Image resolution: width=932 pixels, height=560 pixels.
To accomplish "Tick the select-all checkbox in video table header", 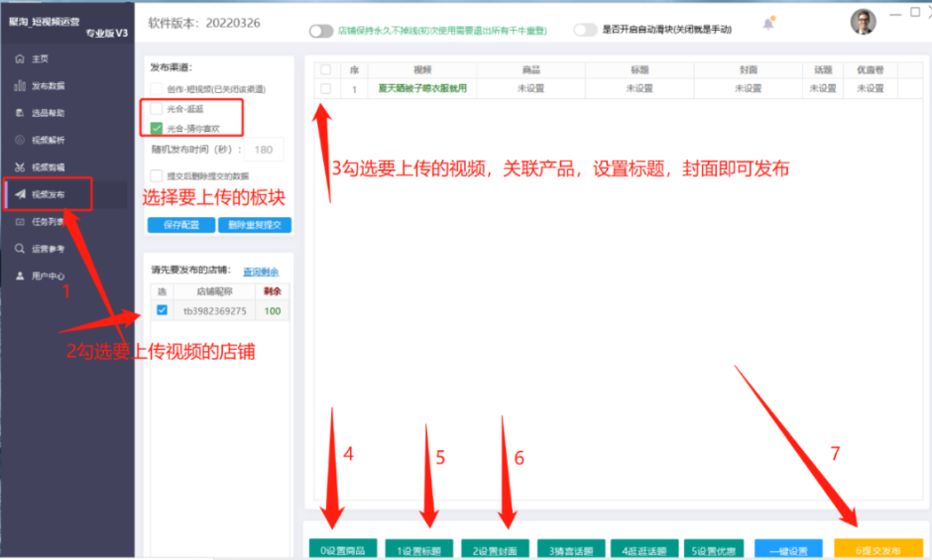I will tap(326, 69).
